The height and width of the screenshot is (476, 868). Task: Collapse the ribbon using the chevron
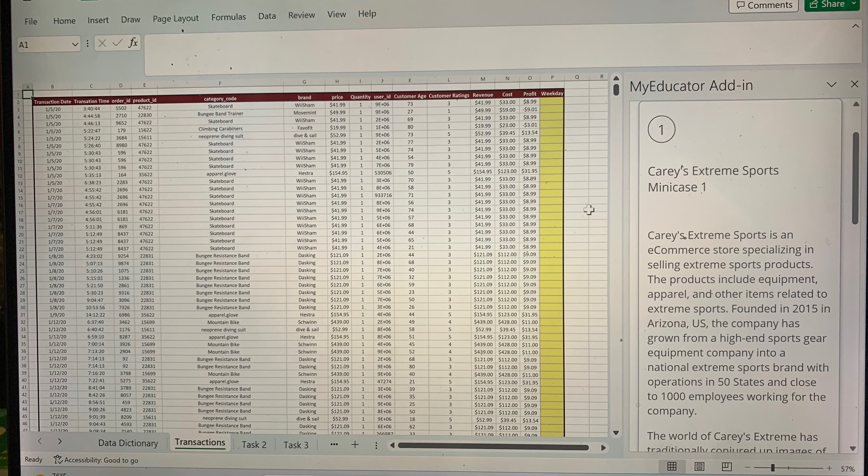pos(855,26)
